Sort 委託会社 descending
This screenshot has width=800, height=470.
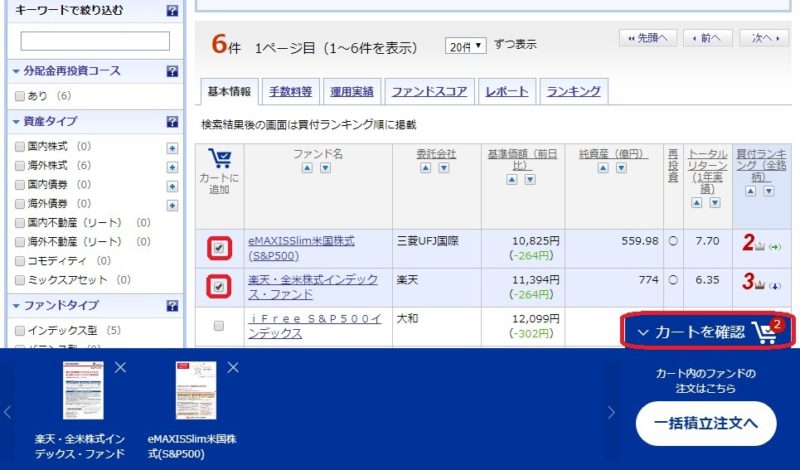[x=444, y=168]
